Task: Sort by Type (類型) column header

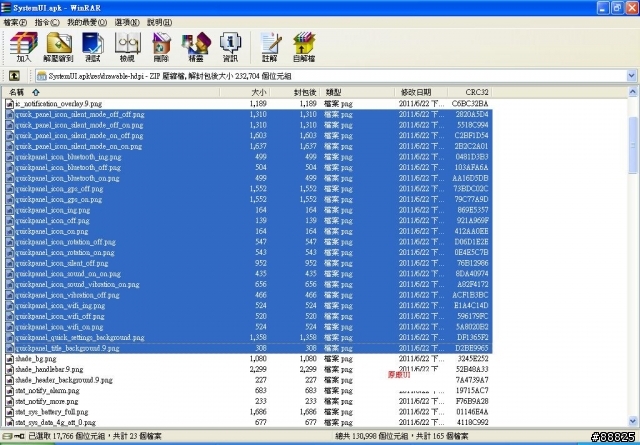Action: [358, 92]
